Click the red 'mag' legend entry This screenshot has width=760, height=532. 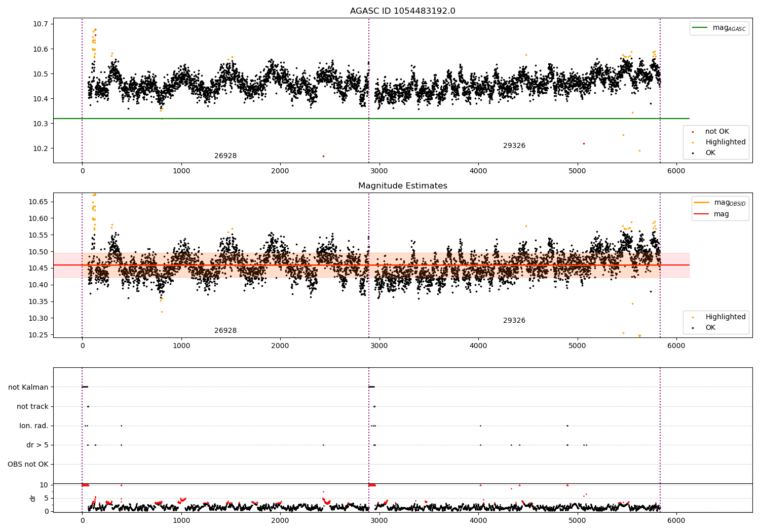pos(712,214)
